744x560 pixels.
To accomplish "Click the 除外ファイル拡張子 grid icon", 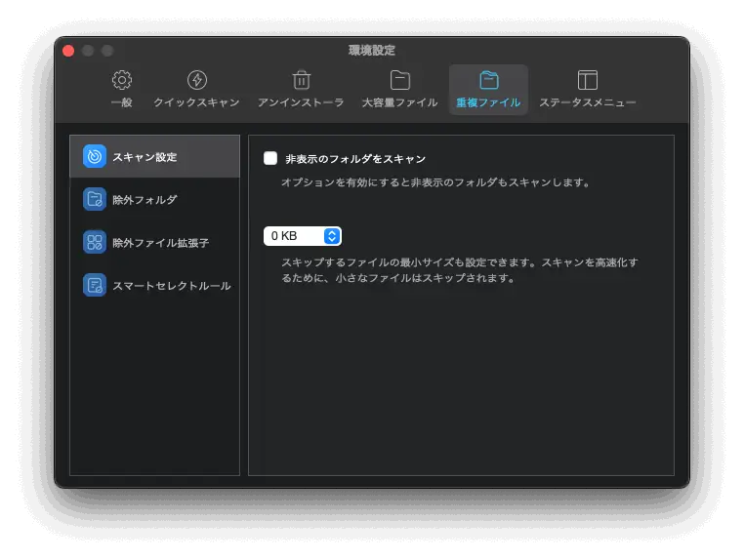I will pos(95,242).
